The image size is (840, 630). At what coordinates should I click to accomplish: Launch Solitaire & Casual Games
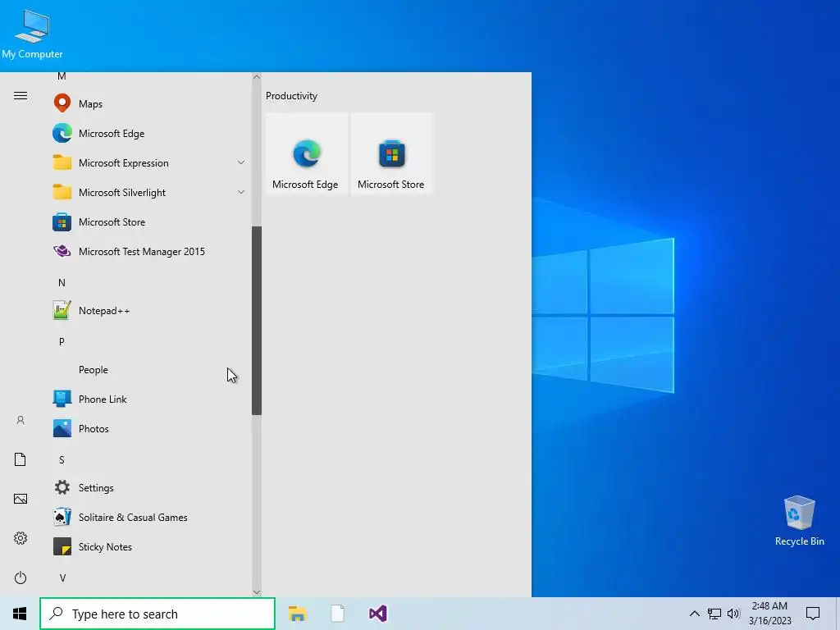(x=149, y=517)
